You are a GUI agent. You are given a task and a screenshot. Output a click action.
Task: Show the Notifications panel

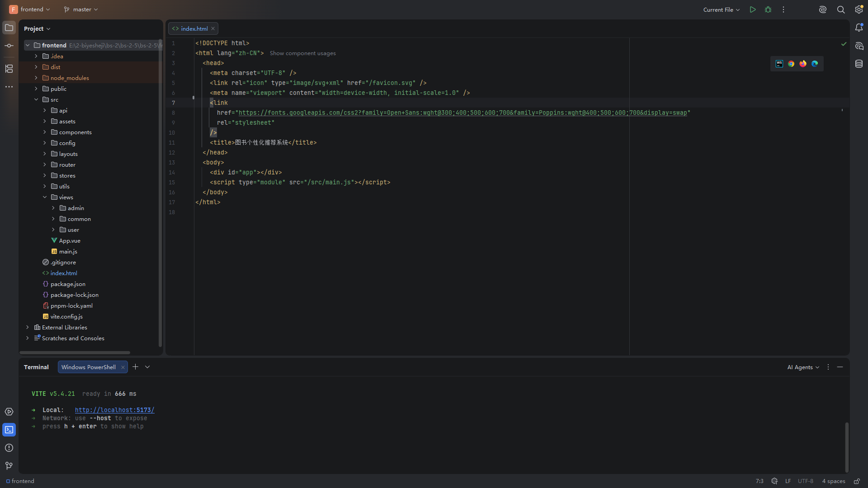tap(859, 28)
